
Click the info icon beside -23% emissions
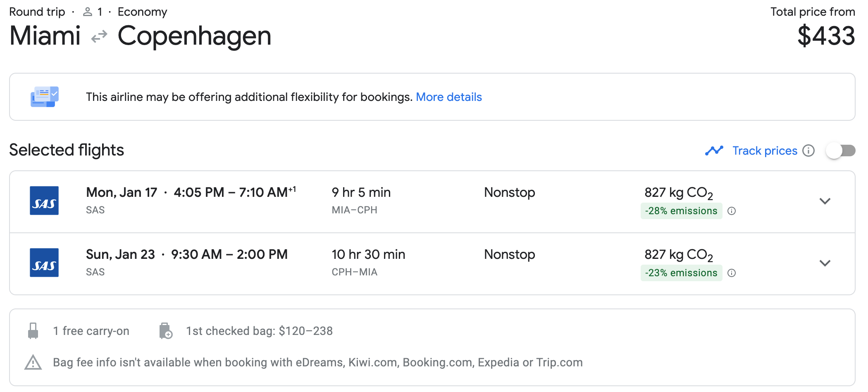point(732,273)
